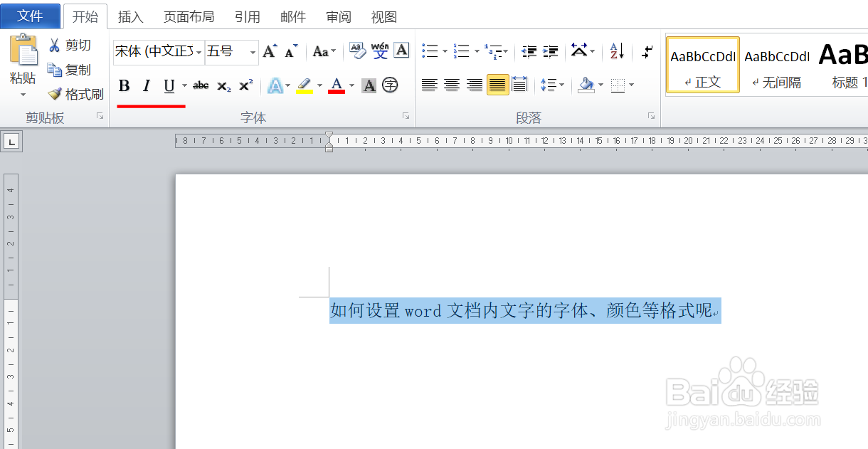Screen dimensions: 868x449
Task: Toggle Superscript formatting
Action: tap(245, 85)
